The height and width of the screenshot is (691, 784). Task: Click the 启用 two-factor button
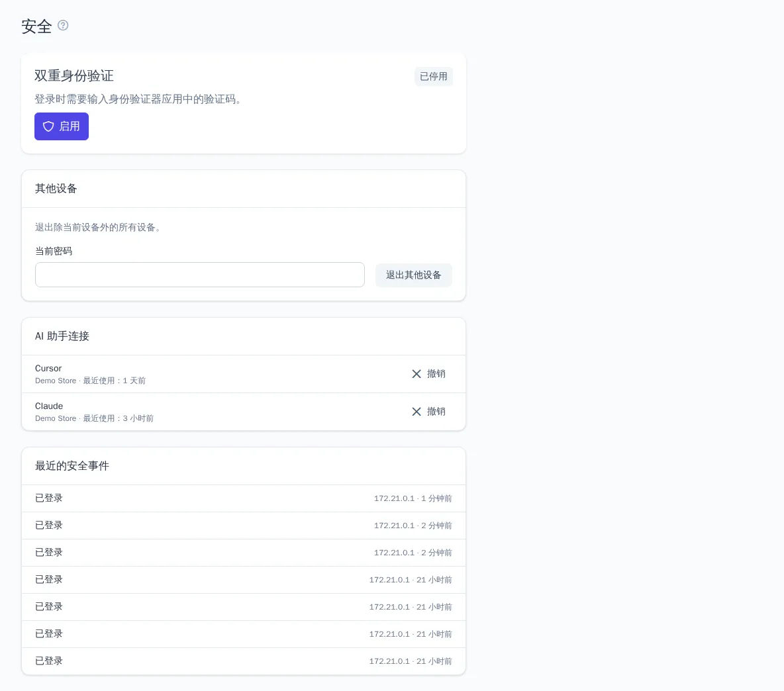click(x=62, y=126)
